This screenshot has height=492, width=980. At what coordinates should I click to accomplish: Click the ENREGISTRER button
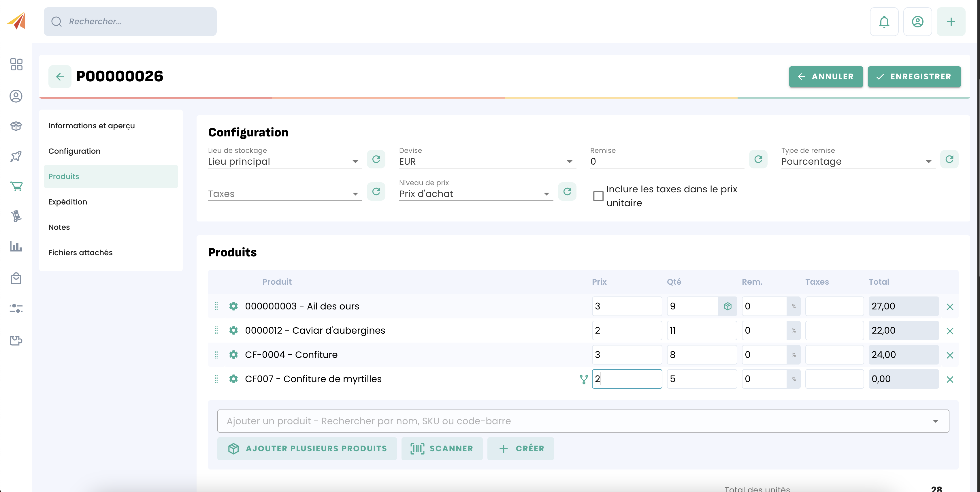pyautogui.click(x=914, y=77)
